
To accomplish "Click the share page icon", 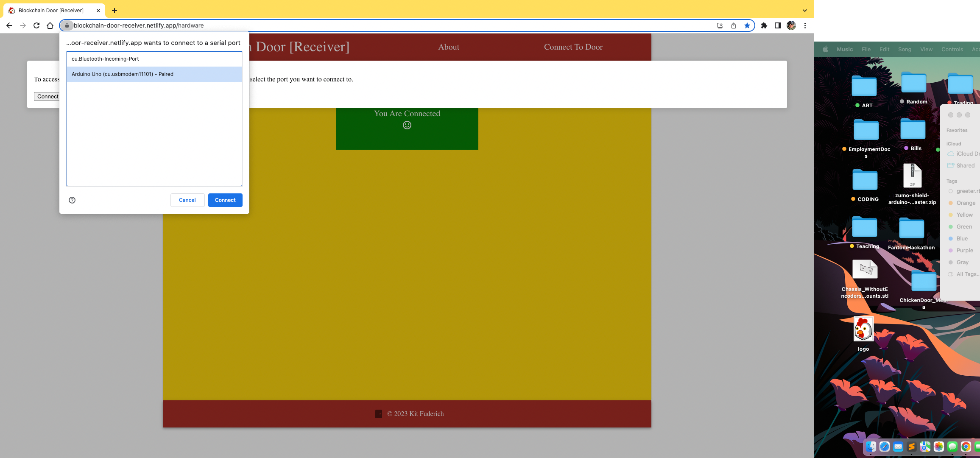I will 733,25.
